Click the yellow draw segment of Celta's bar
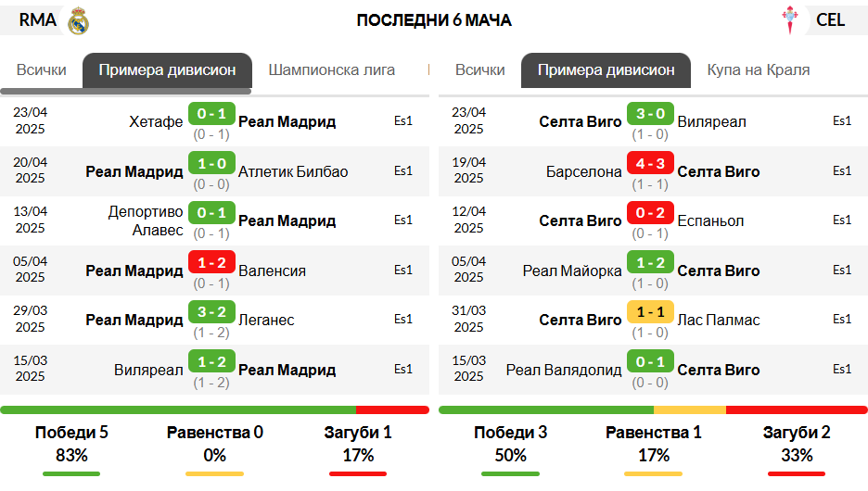Viewport: 868px width, 491px height. pos(690,410)
